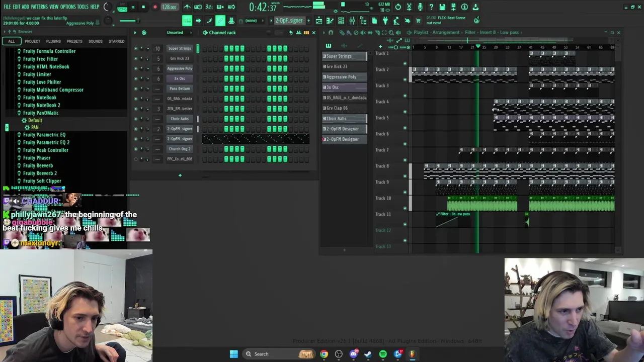Toggle Track 2 mute dot in playlist

[x=405, y=79]
